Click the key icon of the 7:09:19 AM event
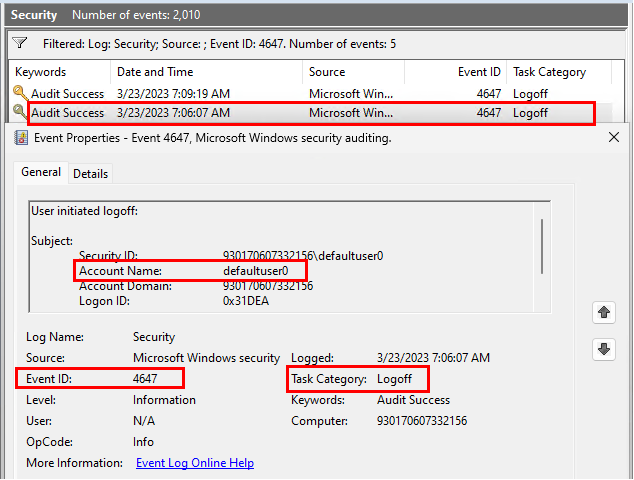The height and width of the screenshot is (480, 634). [20, 92]
